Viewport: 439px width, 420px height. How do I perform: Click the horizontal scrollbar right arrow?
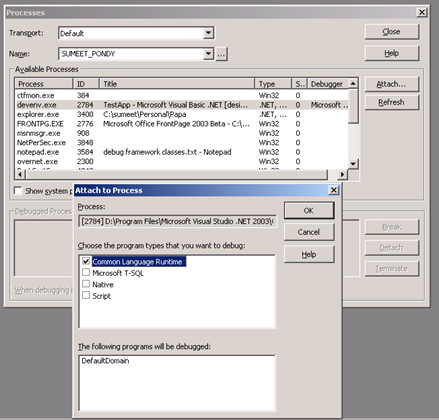(342, 174)
